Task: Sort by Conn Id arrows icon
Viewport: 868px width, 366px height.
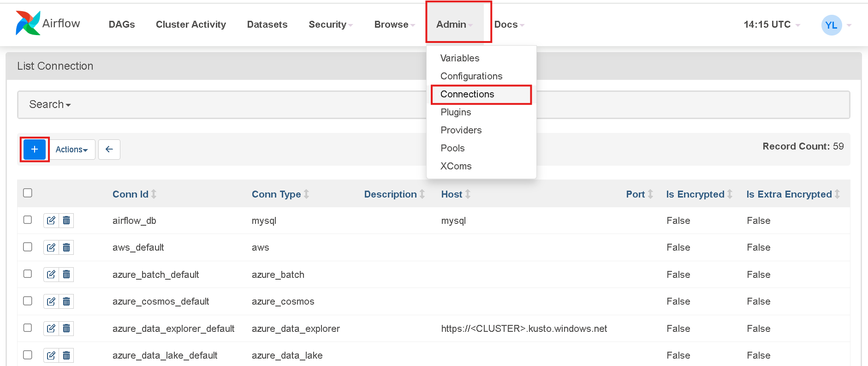Action: [154, 194]
